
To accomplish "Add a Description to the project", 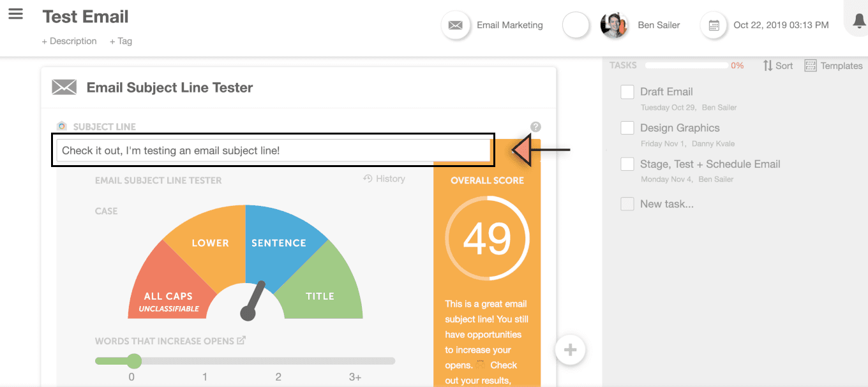I will coord(70,41).
